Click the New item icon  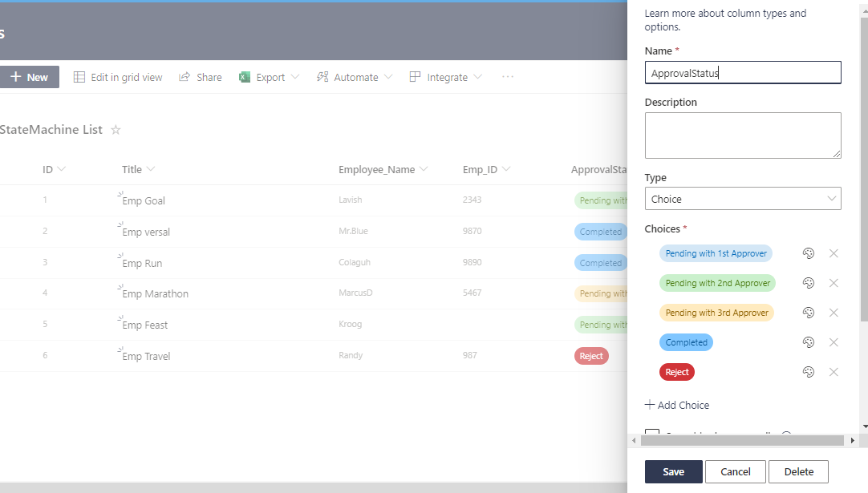17,76
